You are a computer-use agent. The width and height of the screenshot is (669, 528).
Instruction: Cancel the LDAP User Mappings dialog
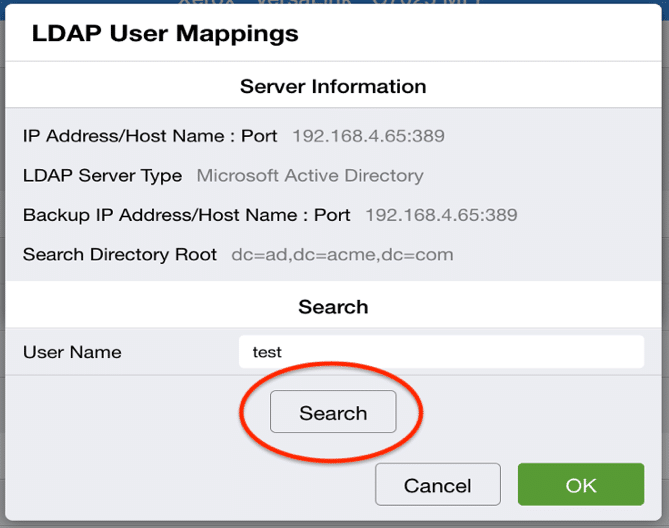[x=438, y=484]
